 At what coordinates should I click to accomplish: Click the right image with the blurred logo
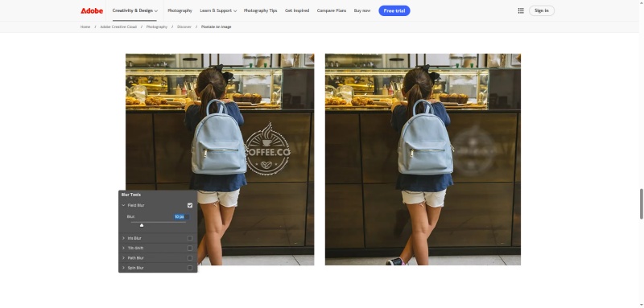tap(423, 159)
